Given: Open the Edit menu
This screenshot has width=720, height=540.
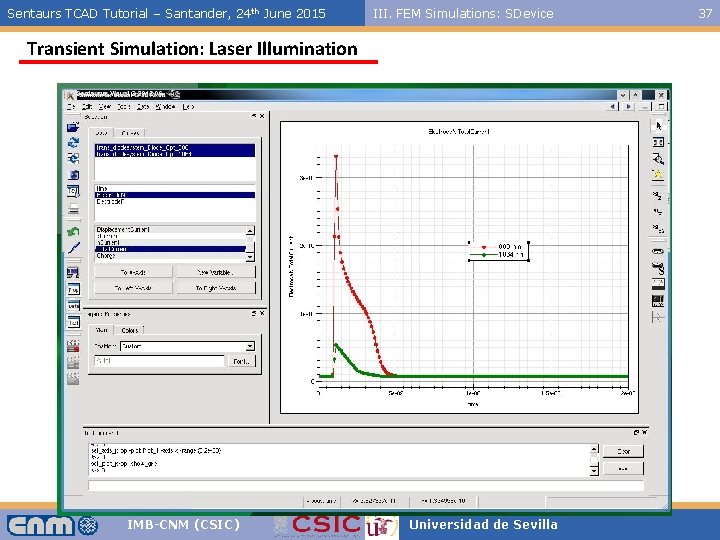Looking at the screenshot, I should point(87,107).
